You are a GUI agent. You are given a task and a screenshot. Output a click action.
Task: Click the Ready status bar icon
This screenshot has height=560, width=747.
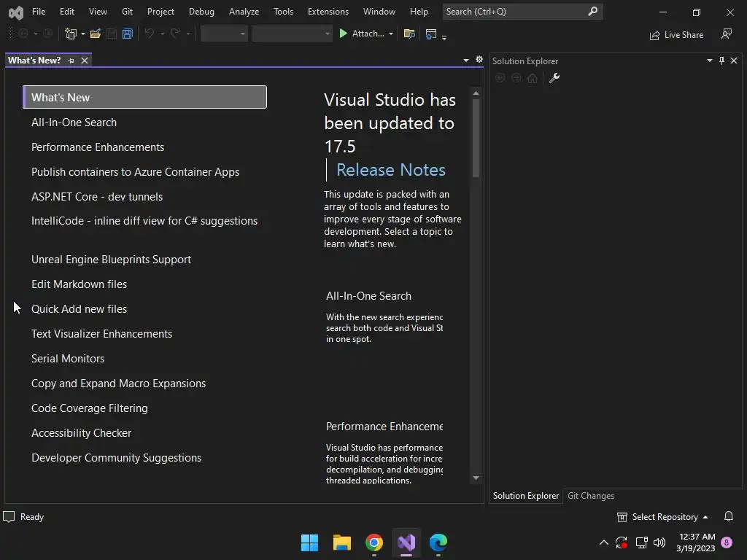(x=9, y=517)
